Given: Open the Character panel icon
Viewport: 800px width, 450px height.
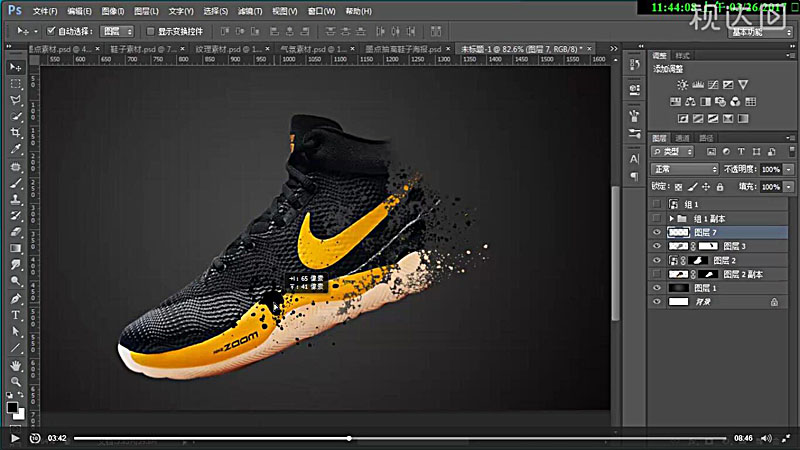Looking at the screenshot, I should coord(634,159).
